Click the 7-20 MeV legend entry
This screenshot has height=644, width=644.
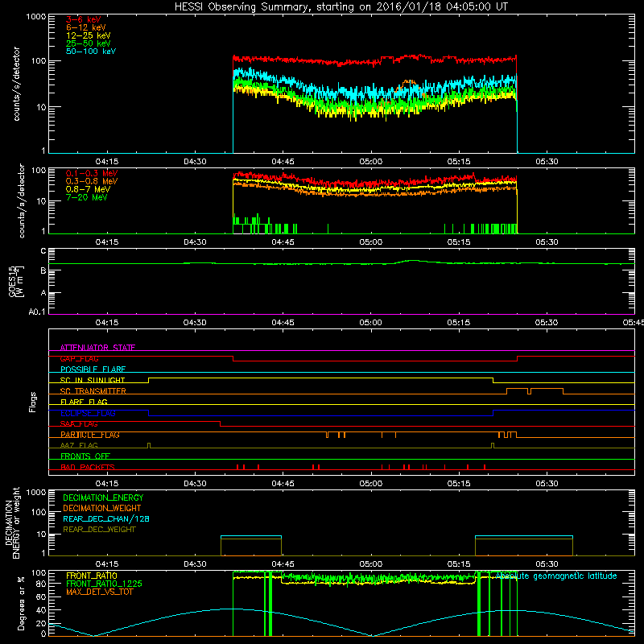click(x=87, y=197)
